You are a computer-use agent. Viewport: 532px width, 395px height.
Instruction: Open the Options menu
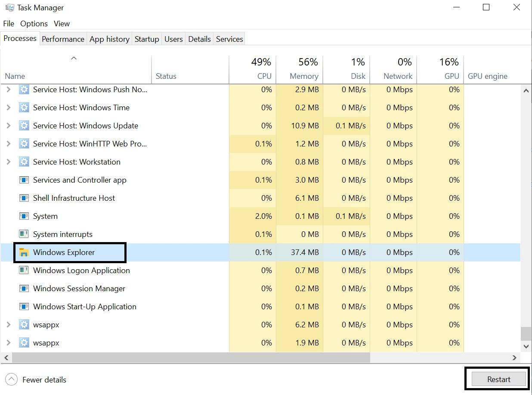(34, 24)
